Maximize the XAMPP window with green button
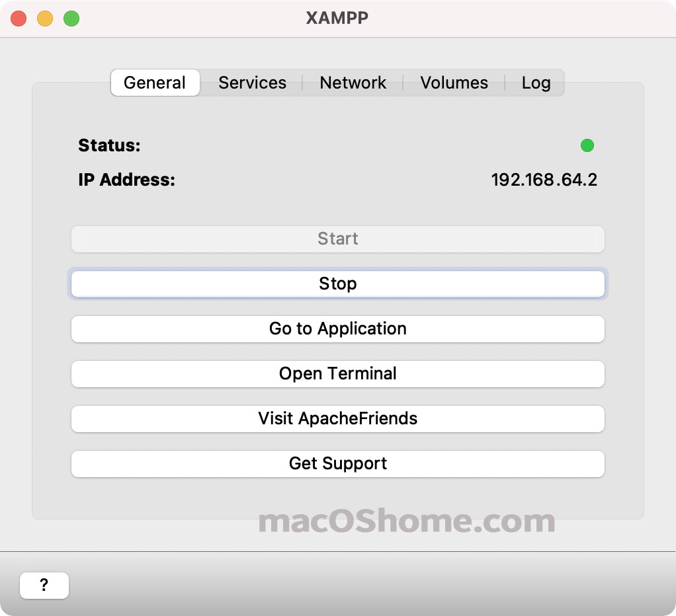Viewport: 676px width, 616px height. pyautogui.click(x=71, y=19)
